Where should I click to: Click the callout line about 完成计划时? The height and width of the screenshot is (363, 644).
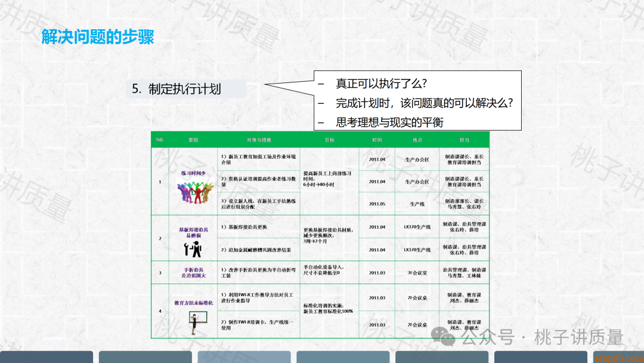[x=424, y=102]
